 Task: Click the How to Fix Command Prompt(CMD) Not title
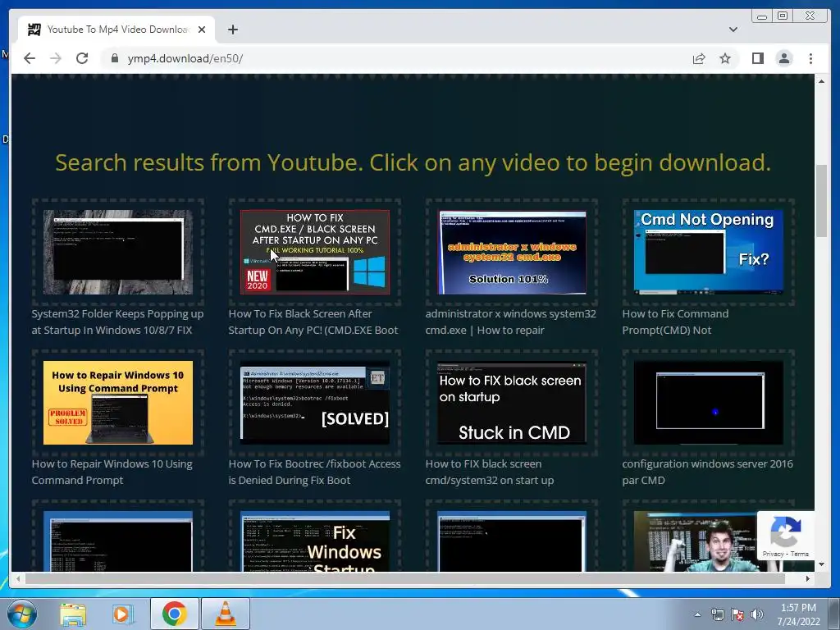[x=675, y=322]
